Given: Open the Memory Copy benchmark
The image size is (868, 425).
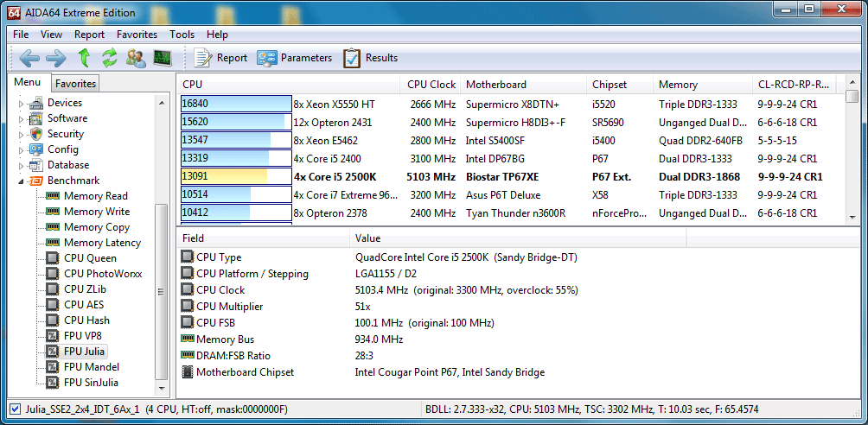Looking at the screenshot, I should click(x=97, y=227).
